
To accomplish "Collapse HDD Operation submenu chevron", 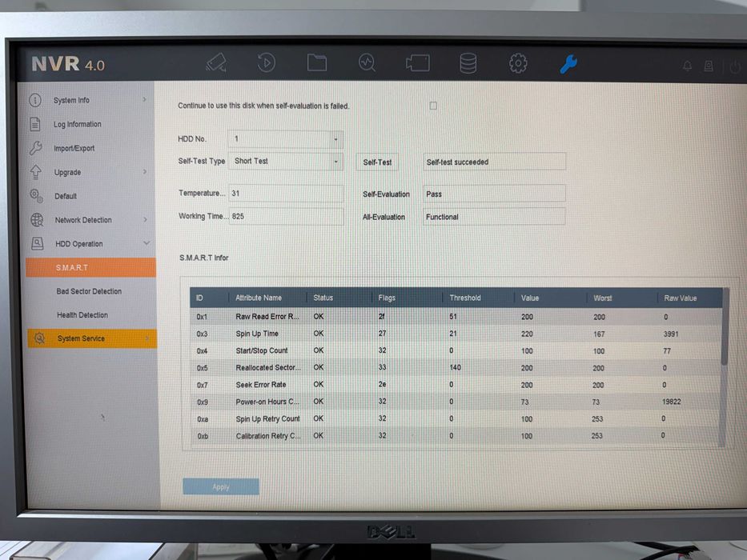I will (147, 243).
